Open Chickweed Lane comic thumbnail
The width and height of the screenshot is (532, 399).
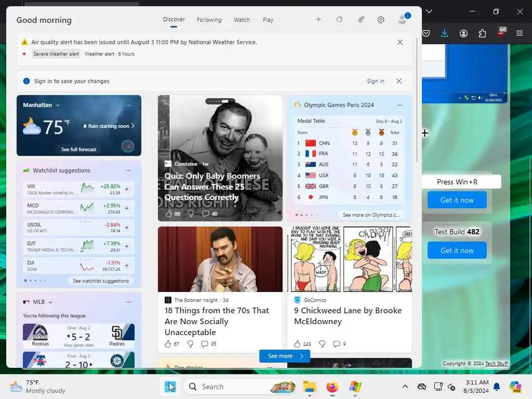(x=350, y=259)
